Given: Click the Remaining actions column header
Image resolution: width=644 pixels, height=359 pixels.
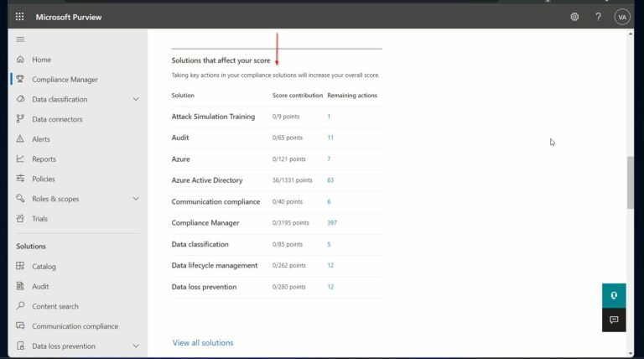Looking at the screenshot, I should tap(352, 96).
